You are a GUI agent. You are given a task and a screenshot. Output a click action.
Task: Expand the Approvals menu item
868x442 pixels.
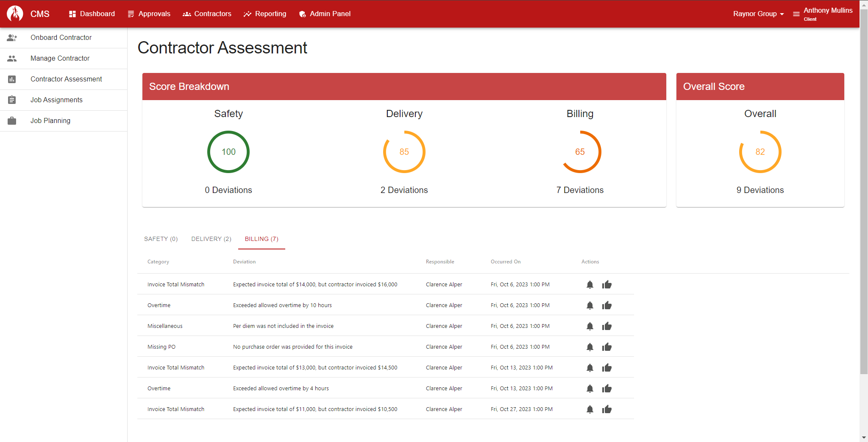click(x=149, y=14)
